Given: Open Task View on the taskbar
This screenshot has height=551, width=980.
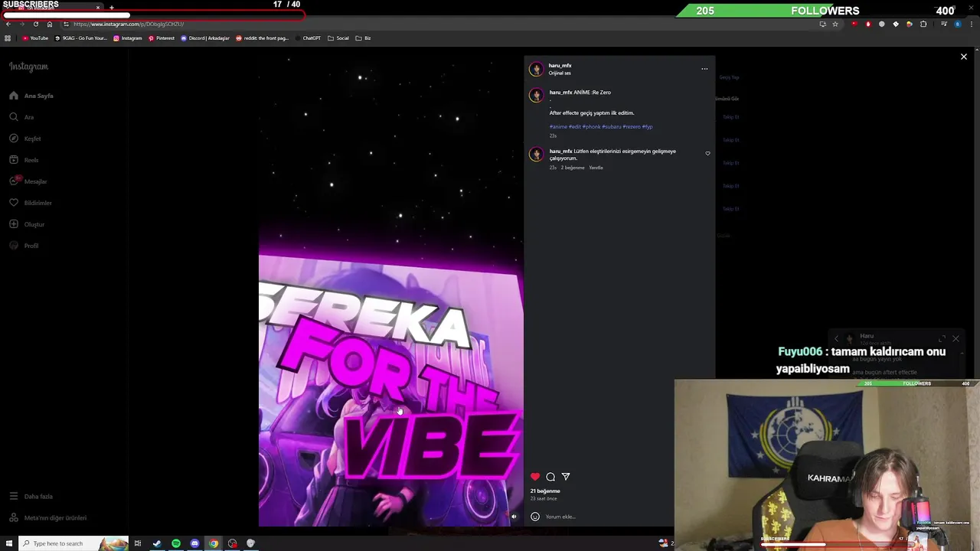Looking at the screenshot, I should coord(138,543).
